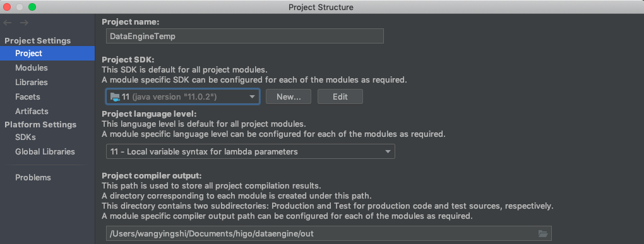The height and width of the screenshot is (244, 644).
Task: Close the Project Structure window
Action: click(x=7, y=7)
